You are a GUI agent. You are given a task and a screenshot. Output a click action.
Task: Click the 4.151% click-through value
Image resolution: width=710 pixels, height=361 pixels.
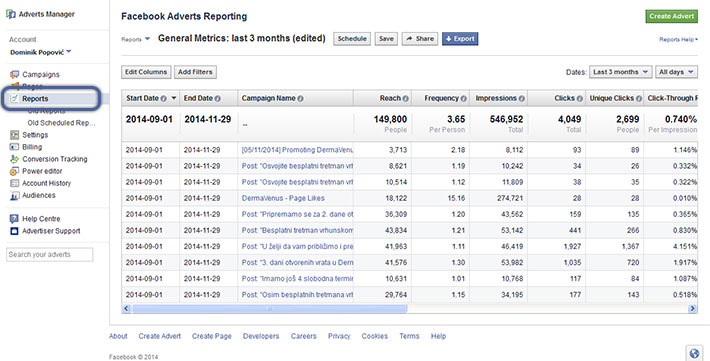pyautogui.click(x=685, y=246)
